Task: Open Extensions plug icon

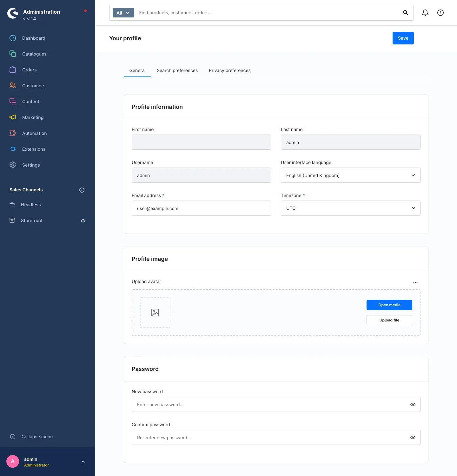Action: [13, 149]
